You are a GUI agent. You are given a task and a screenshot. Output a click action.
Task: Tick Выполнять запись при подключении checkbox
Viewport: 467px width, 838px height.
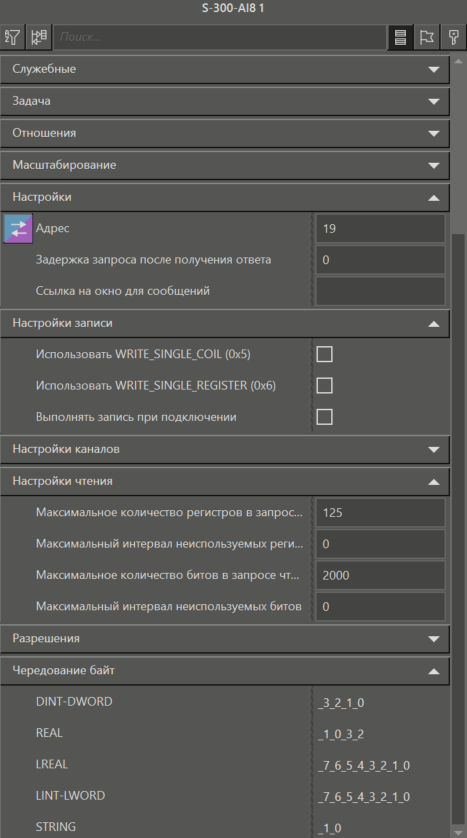pos(324,417)
